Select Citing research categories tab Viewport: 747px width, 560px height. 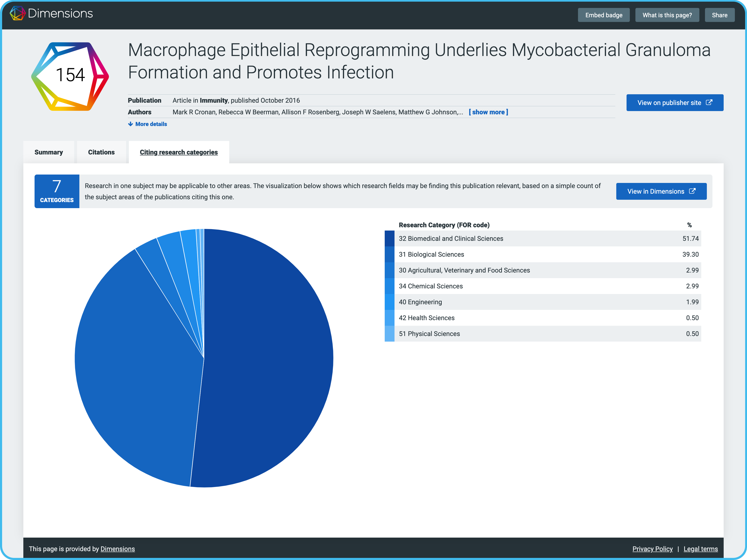[x=179, y=152]
